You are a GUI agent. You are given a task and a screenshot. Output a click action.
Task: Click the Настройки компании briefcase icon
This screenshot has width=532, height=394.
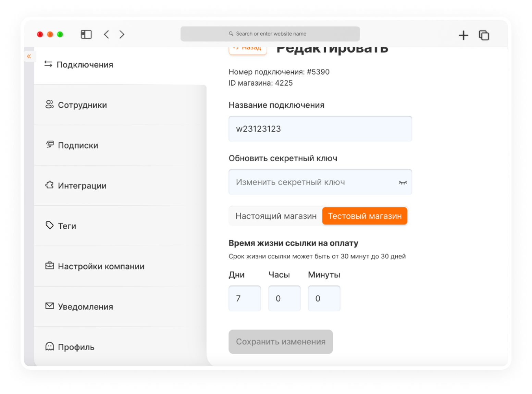(x=49, y=266)
